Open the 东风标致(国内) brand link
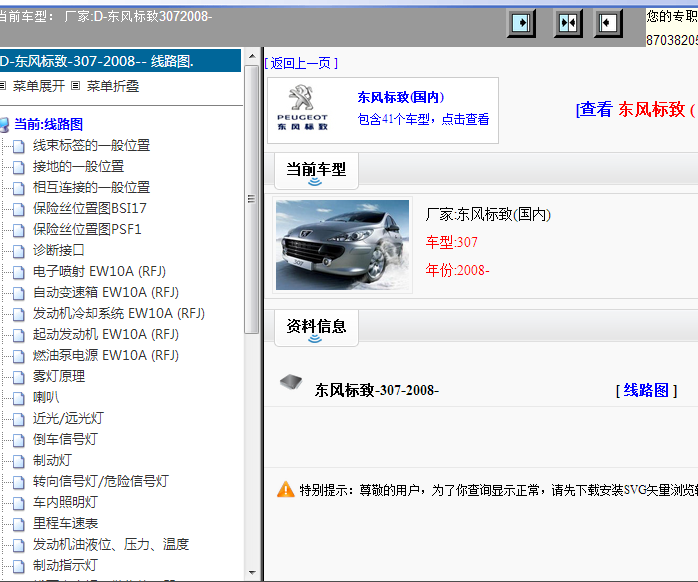Image resolution: width=698 pixels, height=582 pixels. point(401,97)
